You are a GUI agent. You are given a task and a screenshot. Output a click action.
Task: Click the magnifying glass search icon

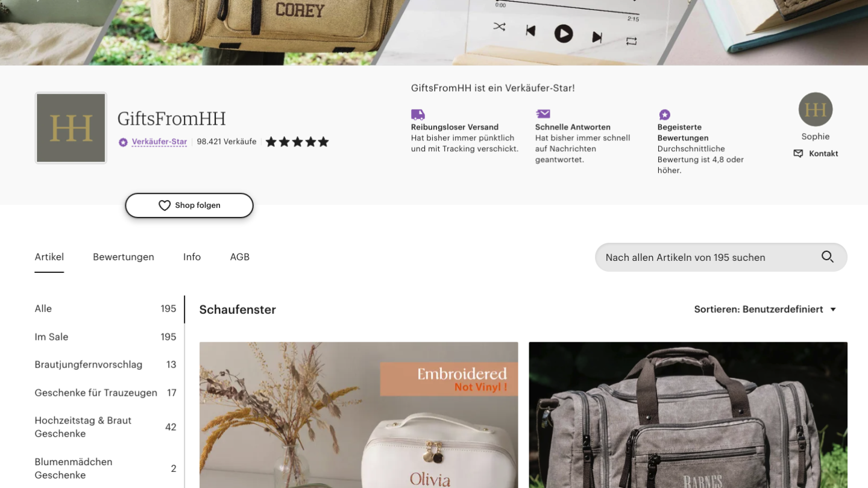[x=828, y=257]
